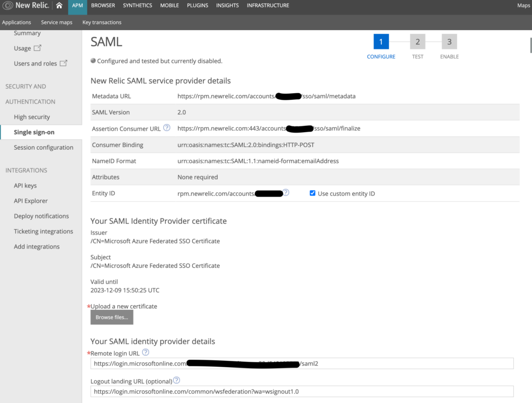Click the Valid until date 2023-12-09
The width and height of the screenshot is (532, 403).
[x=125, y=290]
